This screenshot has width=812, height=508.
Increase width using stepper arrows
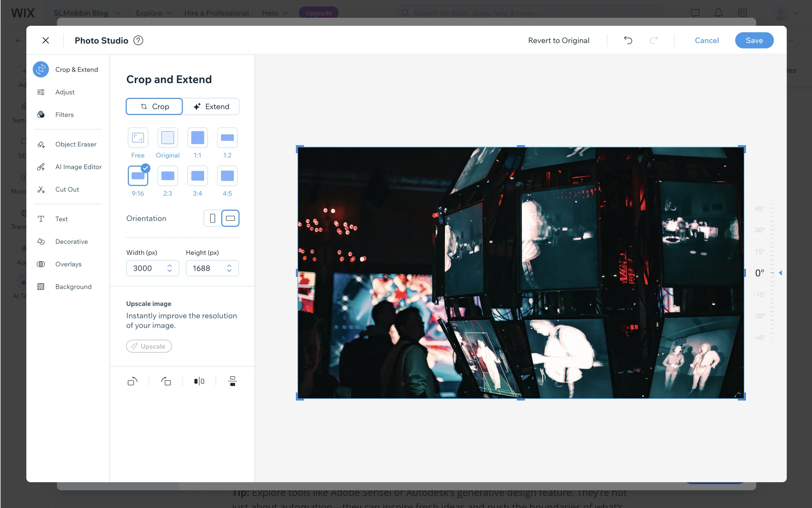pyautogui.click(x=170, y=266)
